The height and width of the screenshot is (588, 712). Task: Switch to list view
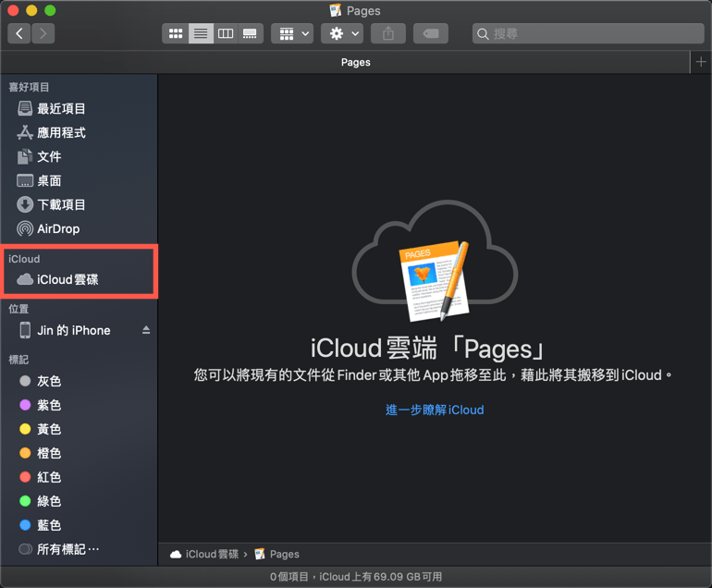coord(201,33)
